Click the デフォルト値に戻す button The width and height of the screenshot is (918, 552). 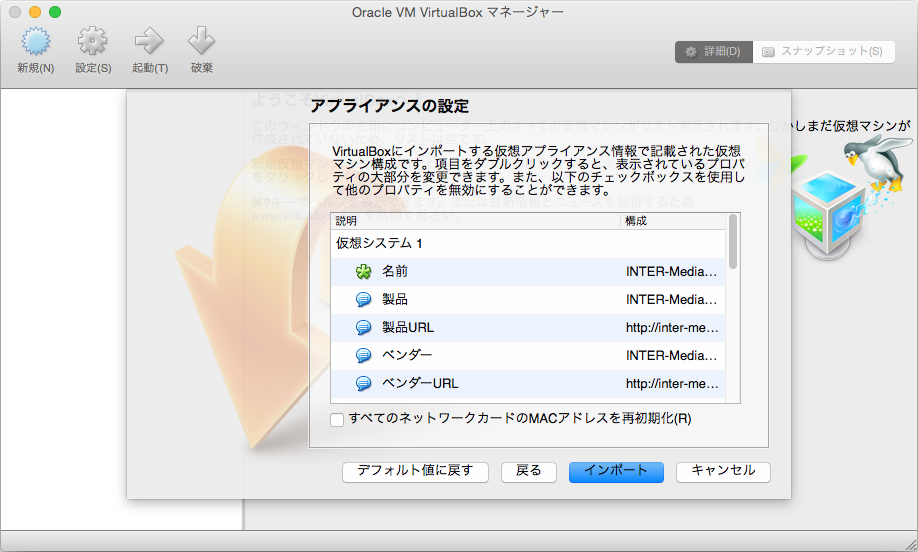click(x=415, y=472)
